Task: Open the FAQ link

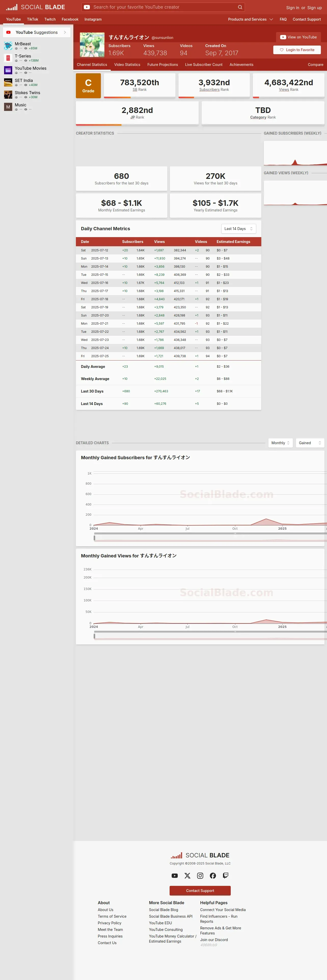Action: pos(283,19)
